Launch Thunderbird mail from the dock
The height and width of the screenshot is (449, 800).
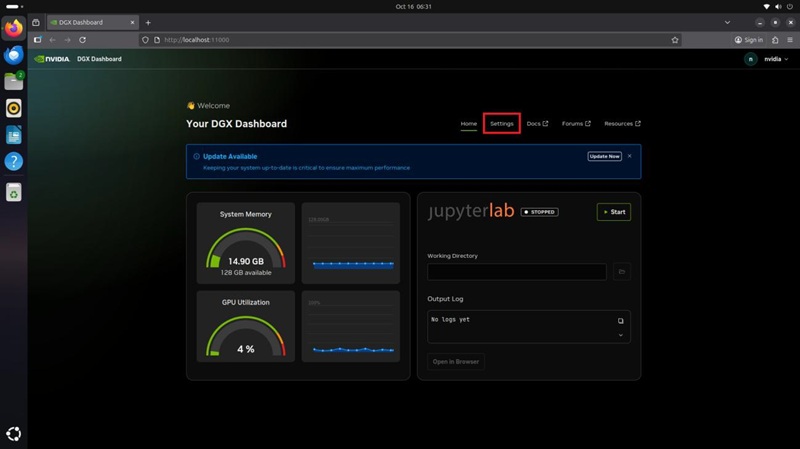pyautogui.click(x=14, y=55)
